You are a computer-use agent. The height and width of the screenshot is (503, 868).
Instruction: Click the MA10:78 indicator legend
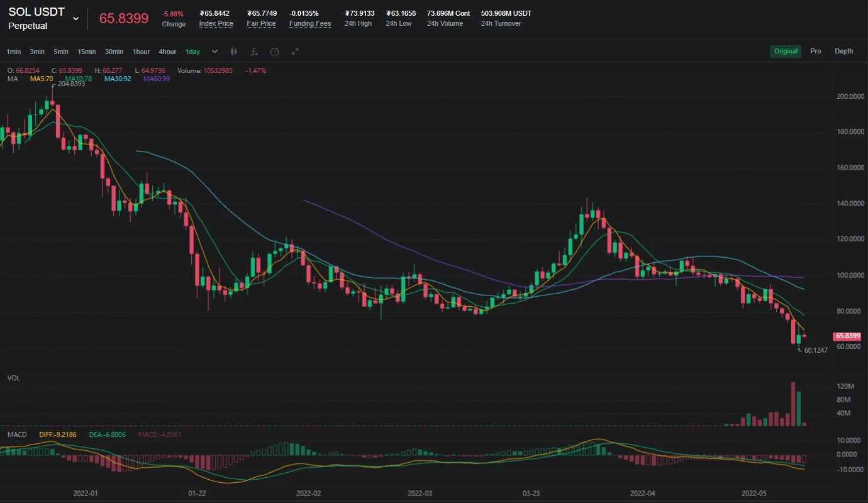click(79, 79)
